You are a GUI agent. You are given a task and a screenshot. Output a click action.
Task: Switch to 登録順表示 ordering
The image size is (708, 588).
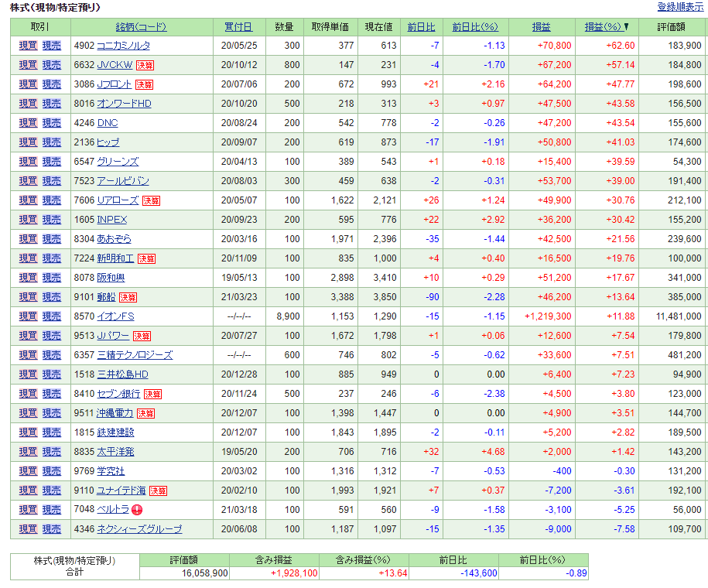coord(680,7)
